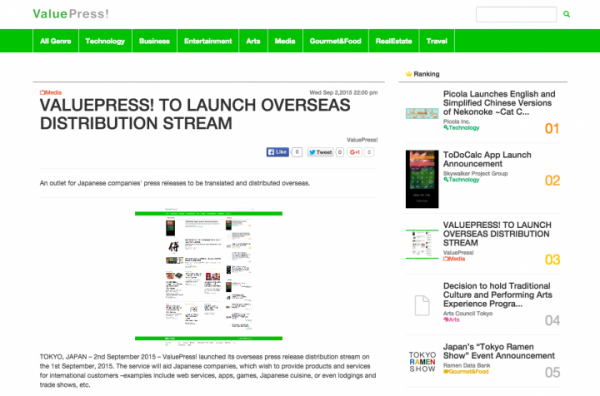Open the Gourmet&Food navigation tab

(335, 41)
